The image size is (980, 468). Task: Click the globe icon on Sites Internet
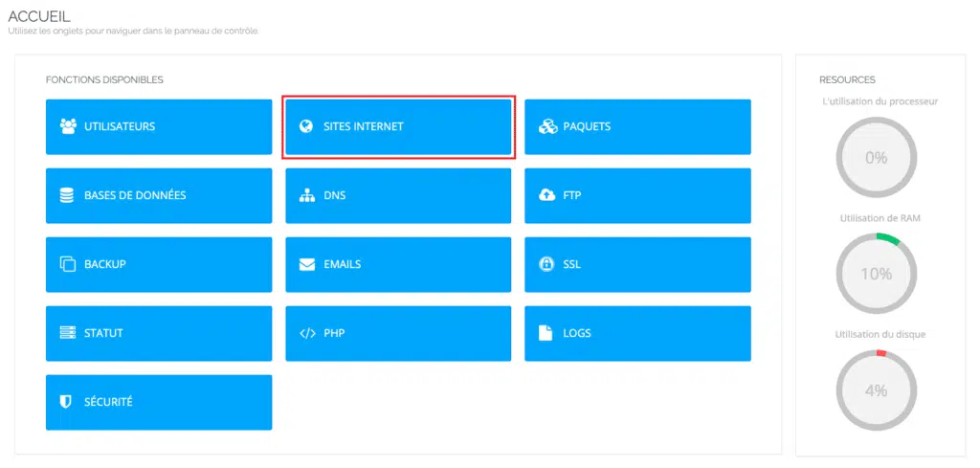306,126
